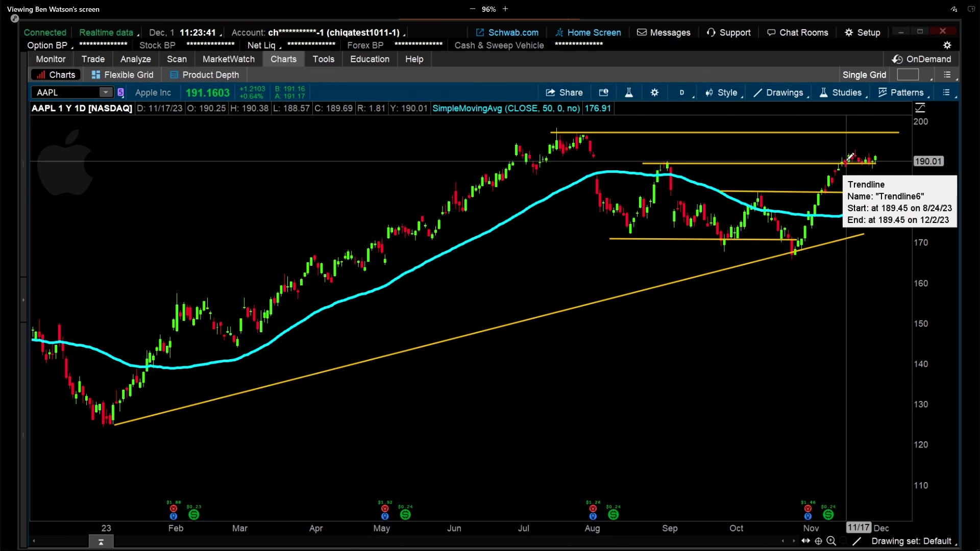Open the D timeframe dropdown
This screenshot has width=980, height=551.
coord(682,92)
